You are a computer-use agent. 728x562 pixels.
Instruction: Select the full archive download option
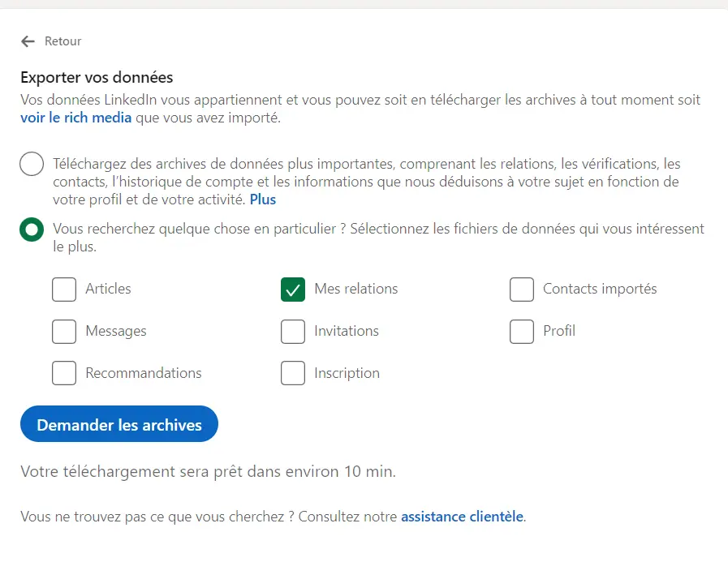(31, 164)
